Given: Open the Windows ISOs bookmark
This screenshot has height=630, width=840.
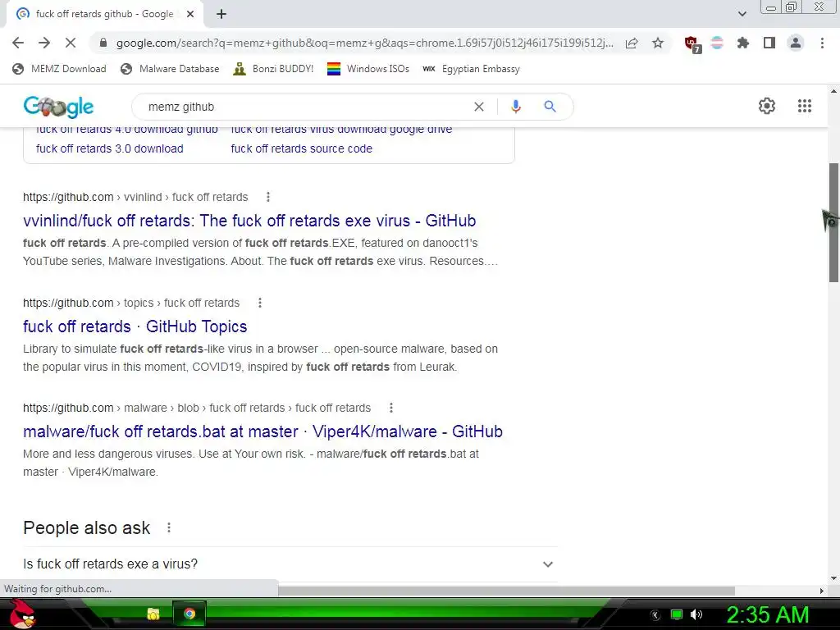Looking at the screenshot, I should (368, 69).
